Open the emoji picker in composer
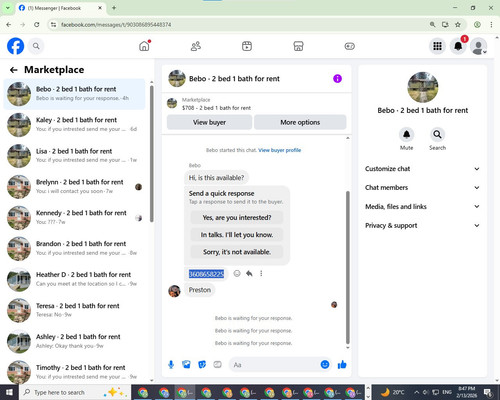The image size is (500, 400). [x=325, y=365]
